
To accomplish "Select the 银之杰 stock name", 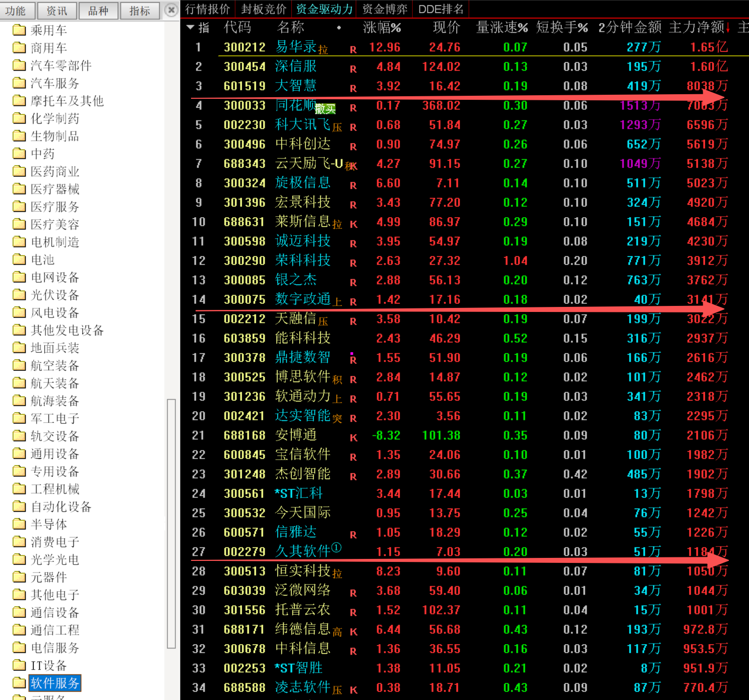I will (x=296, y=280).
